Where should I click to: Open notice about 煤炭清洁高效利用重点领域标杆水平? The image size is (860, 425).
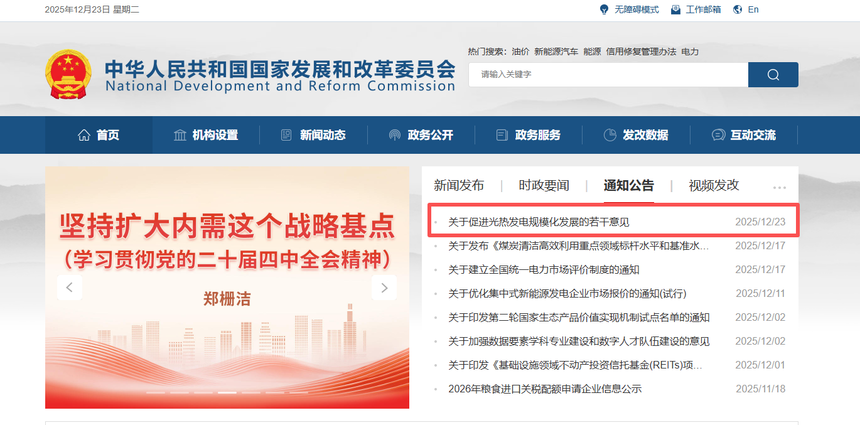click(579, 246)
